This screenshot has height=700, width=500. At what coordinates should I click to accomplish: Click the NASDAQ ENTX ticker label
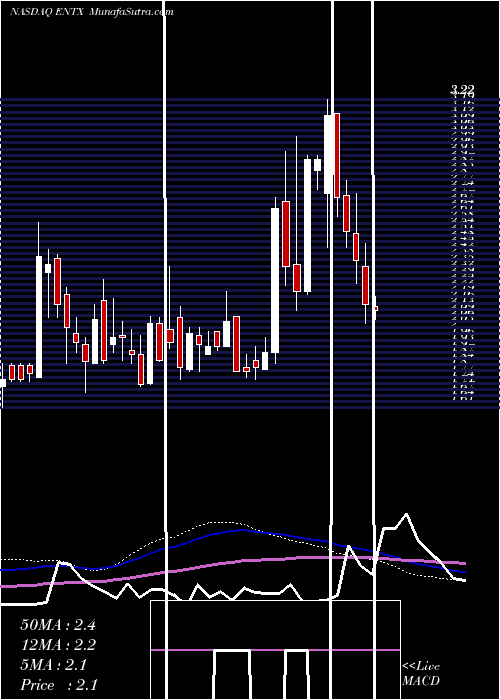(46, 12)
